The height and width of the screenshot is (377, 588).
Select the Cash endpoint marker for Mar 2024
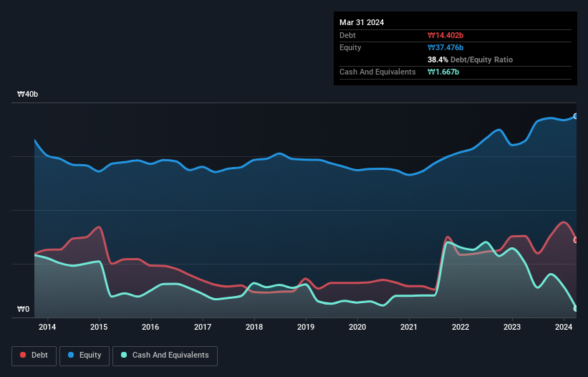[576, 308]
